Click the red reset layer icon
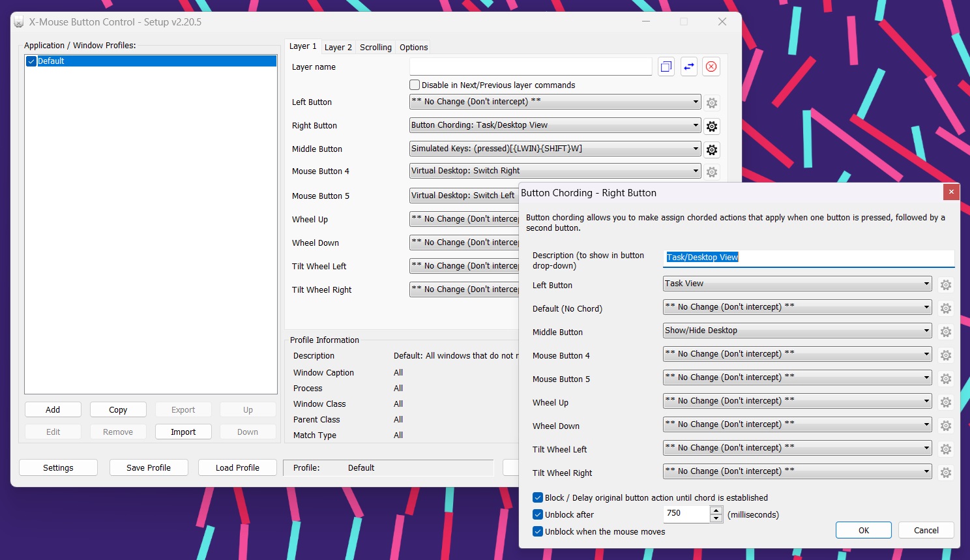 [711, 66]
